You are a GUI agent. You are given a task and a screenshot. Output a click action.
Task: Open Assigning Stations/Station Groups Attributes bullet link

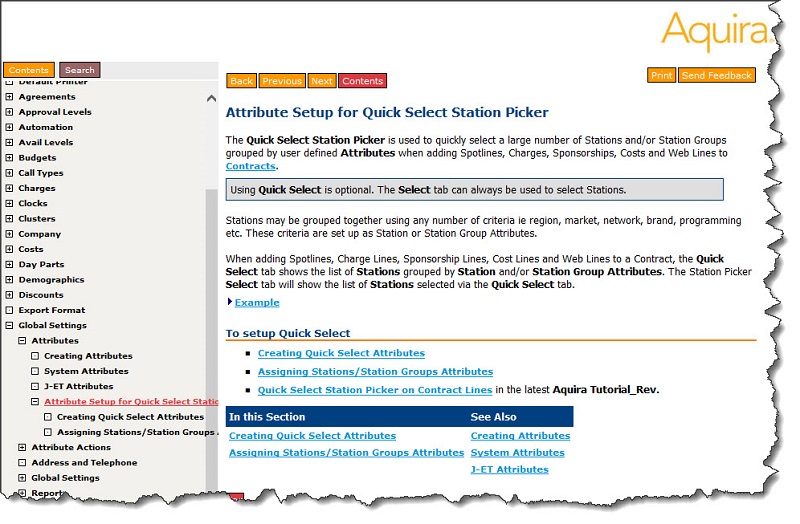pos(375,371)
